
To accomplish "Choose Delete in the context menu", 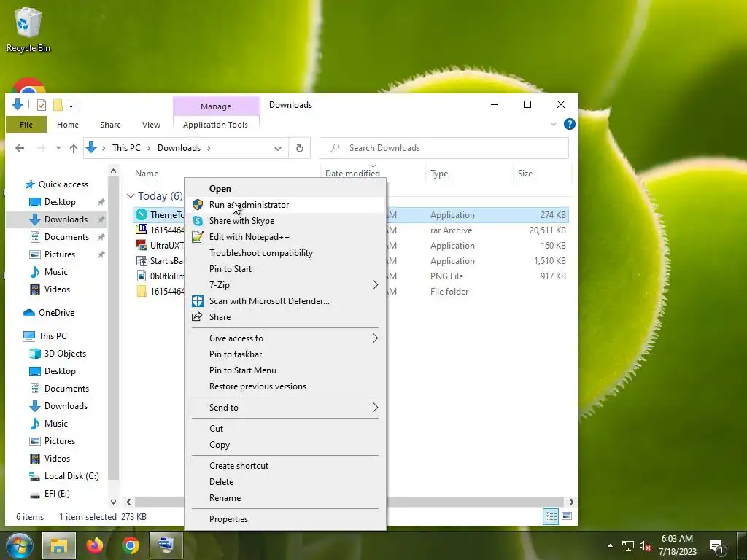I will (222, 482).
